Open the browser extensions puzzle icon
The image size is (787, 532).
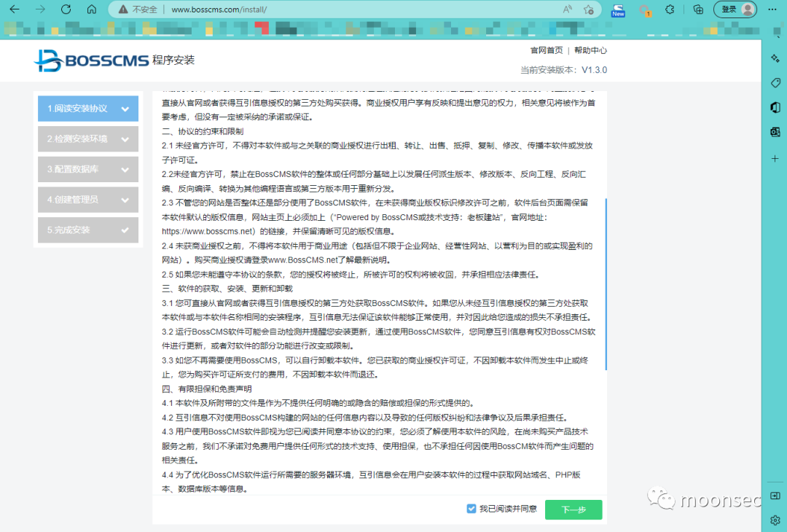(670, 9)
